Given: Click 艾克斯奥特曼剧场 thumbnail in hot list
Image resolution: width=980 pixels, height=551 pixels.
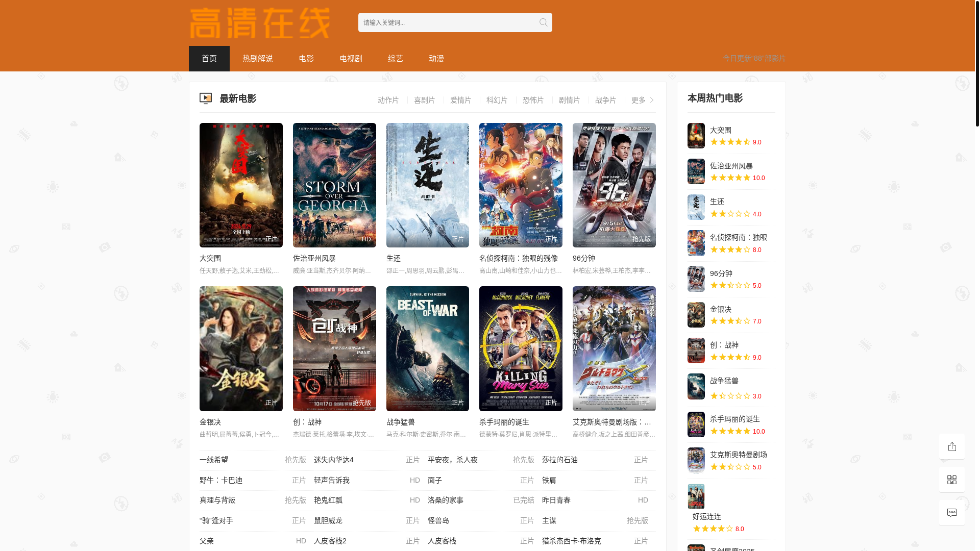Looking at the screenshot, I should pos(696,460).
